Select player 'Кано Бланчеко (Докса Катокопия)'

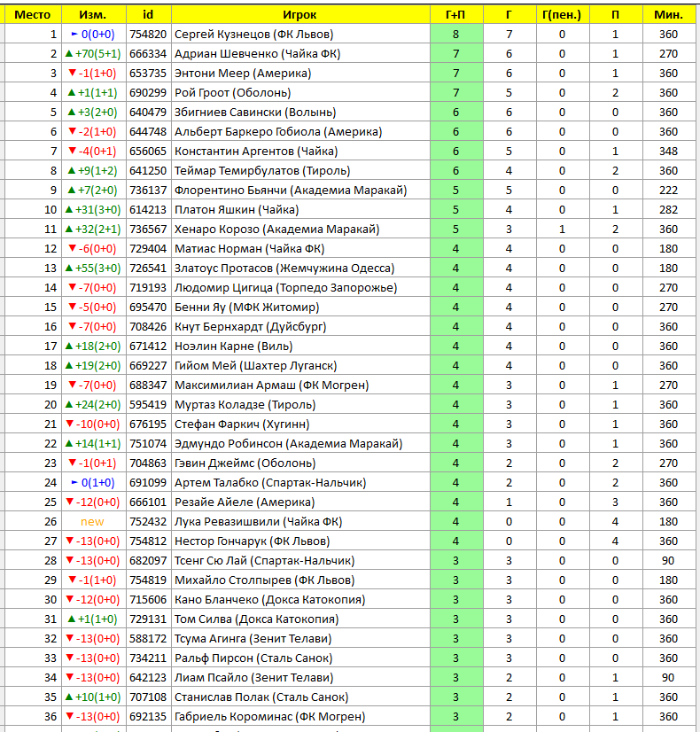pos(300,600)
